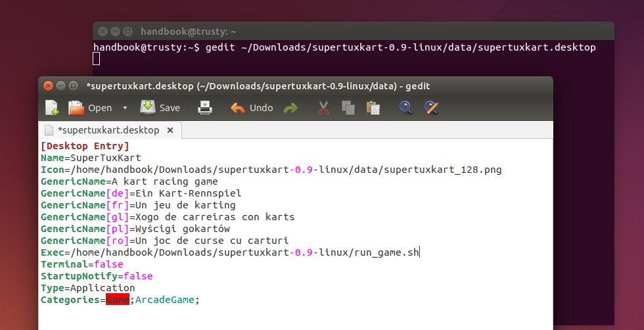Click the GenericName[gl] line
Image resolution: width=644 pixels, height=330 pixels.
[168, 217]
